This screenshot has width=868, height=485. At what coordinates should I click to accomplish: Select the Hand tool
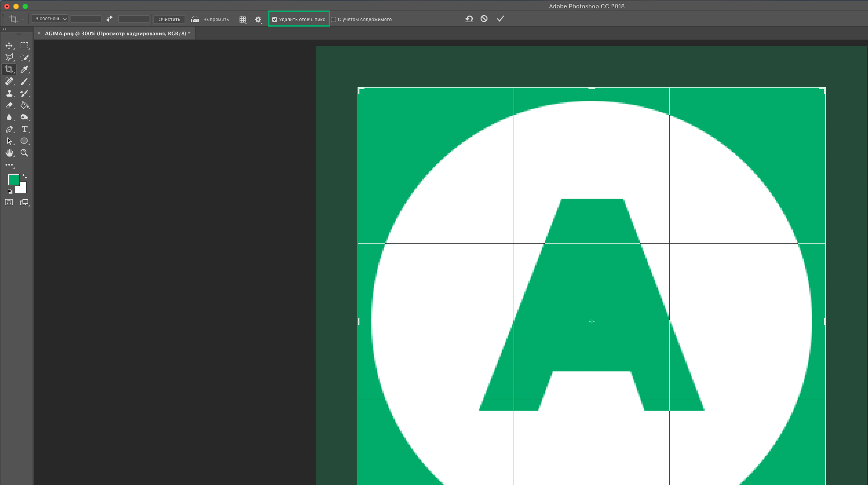click(9, 153)
